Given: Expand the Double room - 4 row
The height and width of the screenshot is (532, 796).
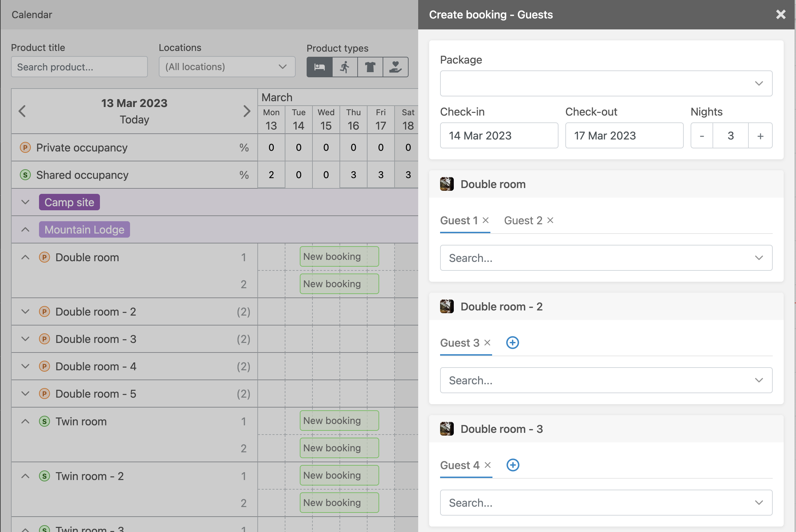Looking at the screenshot, I should point(25,366).
